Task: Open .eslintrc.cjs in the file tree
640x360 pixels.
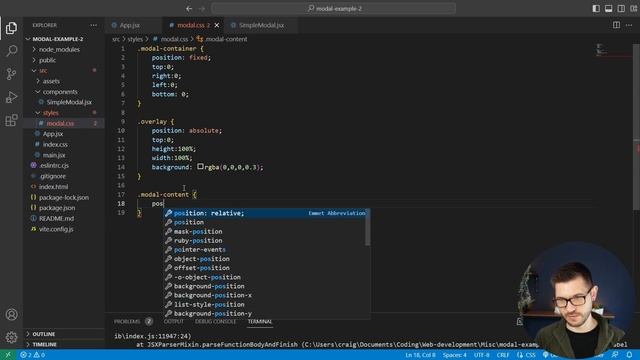Action: pyautogui.click(x=63, y=166)
